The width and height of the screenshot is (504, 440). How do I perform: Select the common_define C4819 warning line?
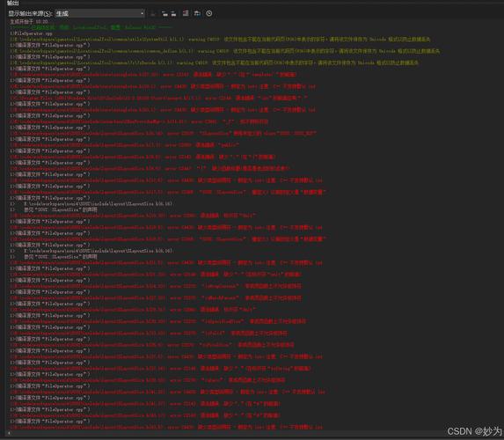click(x=224, y=51)
